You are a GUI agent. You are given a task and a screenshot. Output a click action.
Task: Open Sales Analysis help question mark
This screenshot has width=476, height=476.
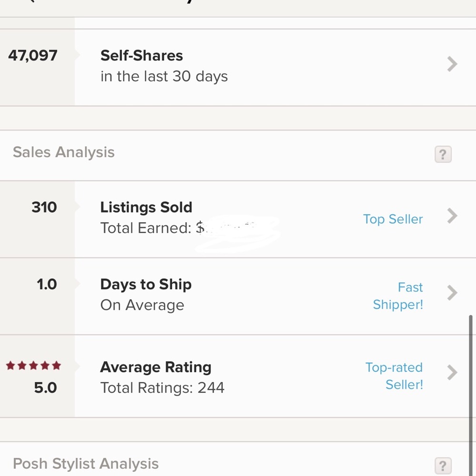(443, 154)
